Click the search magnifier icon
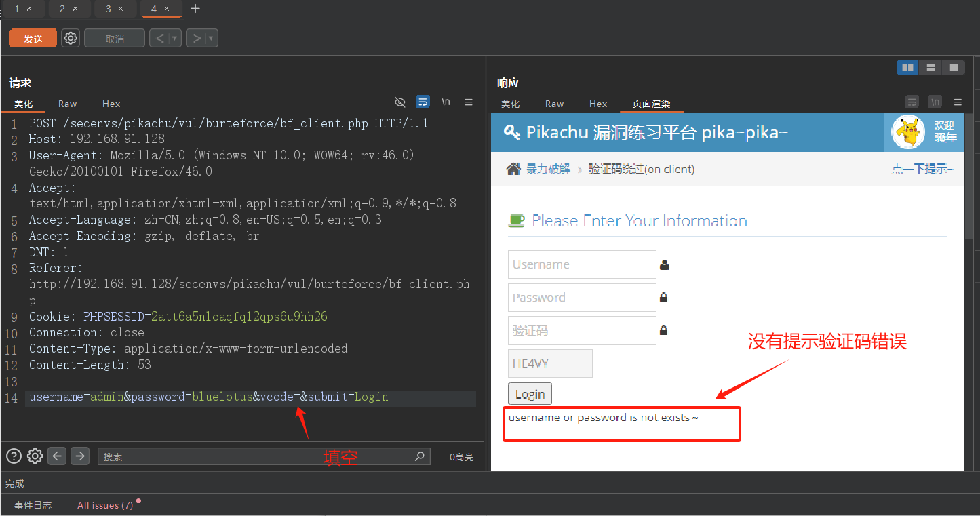Viewport: 980px width, 516px height. pos(420,456)
